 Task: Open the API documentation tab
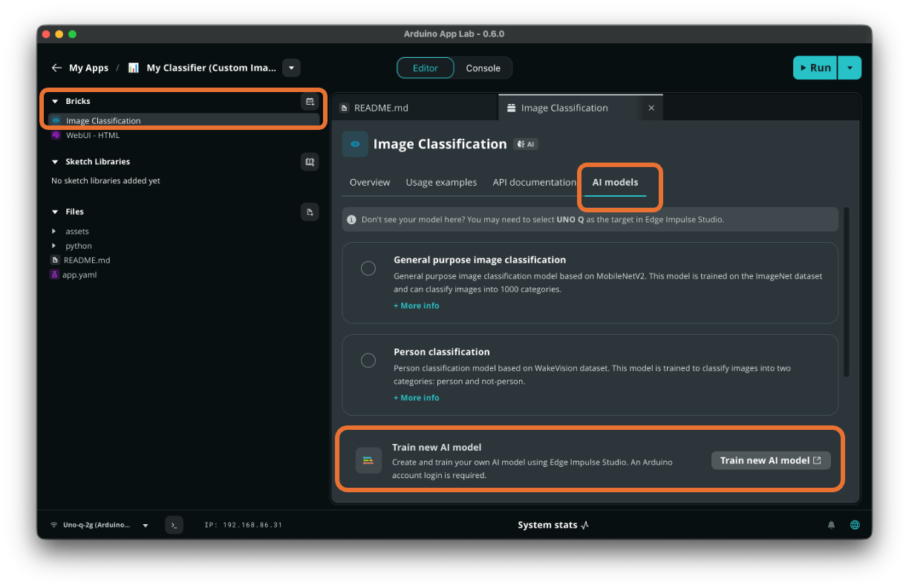tap(535, 182)
